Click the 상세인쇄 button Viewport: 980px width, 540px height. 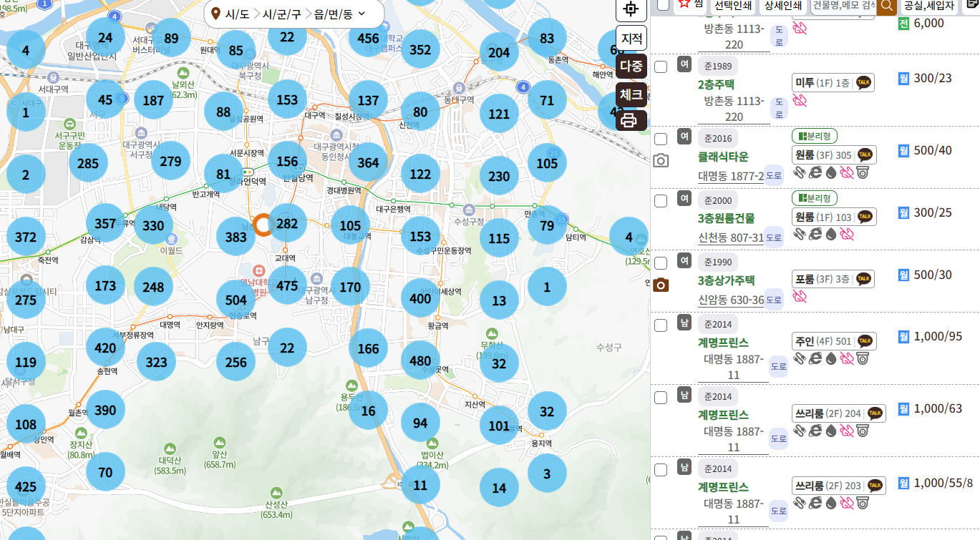tap(782, 6)
